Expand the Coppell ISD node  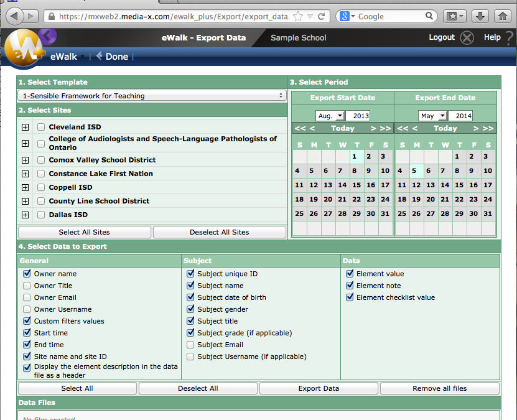25,187
